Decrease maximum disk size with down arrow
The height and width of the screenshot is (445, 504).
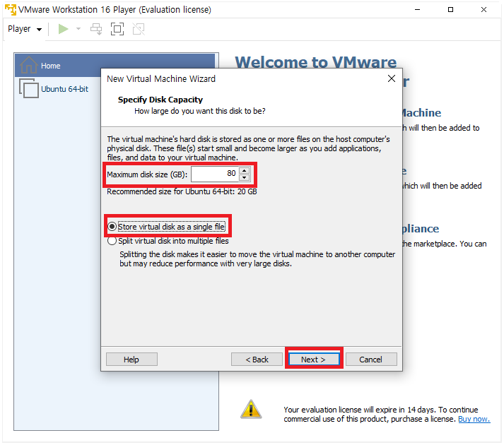pos(245,177)
